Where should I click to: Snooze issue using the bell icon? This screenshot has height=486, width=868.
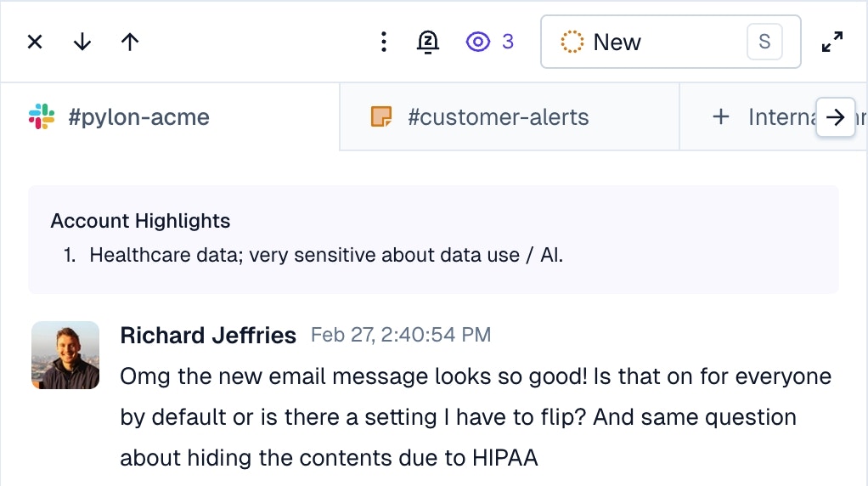point(428,42)
